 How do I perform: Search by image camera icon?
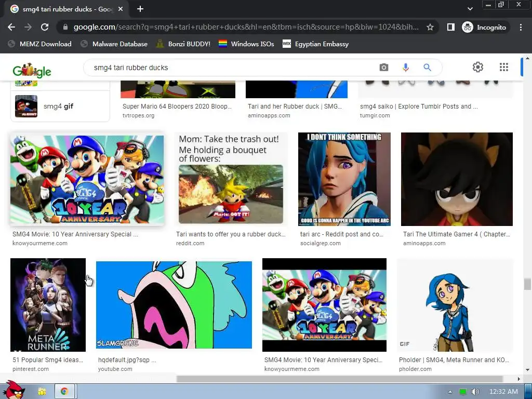(x=384, y=68)
